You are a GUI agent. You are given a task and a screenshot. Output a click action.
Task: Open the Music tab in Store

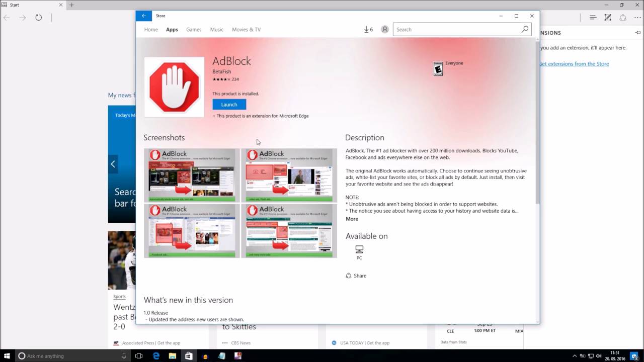pos(217,30)
